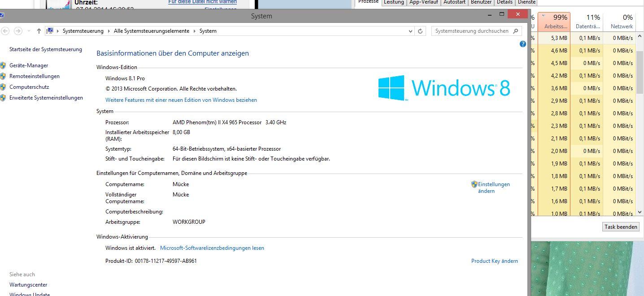The height and width of the screenshot is (296, 644).
Task: Click the Forward navigation arrow
Action: tap(18, 31)
